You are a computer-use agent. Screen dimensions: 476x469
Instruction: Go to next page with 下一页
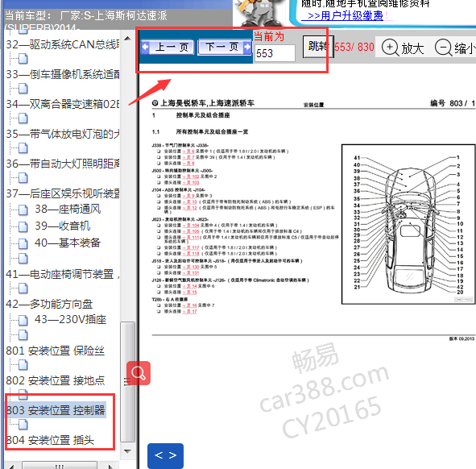[x=225, y=47]
